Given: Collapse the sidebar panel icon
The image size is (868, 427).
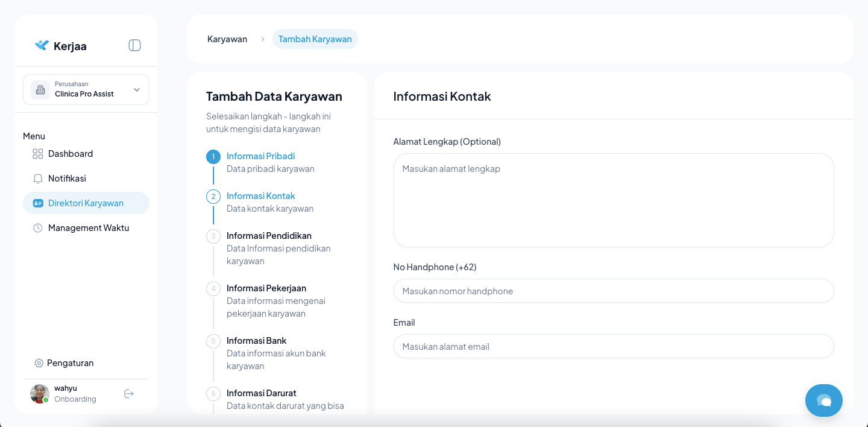Looking at the screenshot, I should (x=134, y=45).
